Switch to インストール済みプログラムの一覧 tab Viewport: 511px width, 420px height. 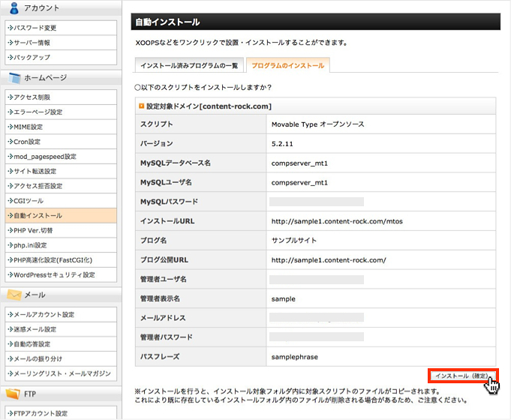[x=189, y=65]
